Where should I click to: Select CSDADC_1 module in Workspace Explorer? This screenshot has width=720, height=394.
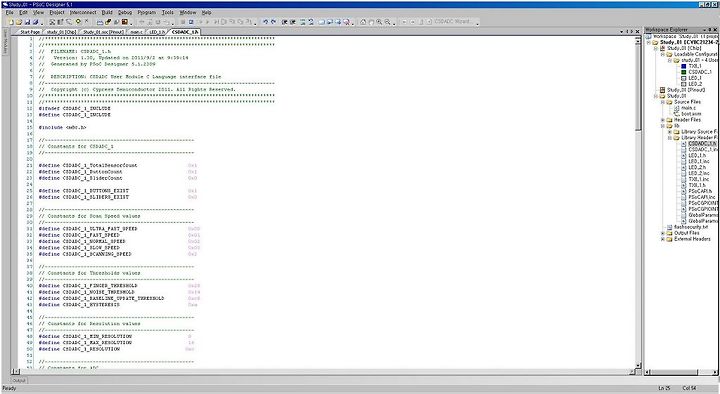pyautogui.click(x=700, y=72)
